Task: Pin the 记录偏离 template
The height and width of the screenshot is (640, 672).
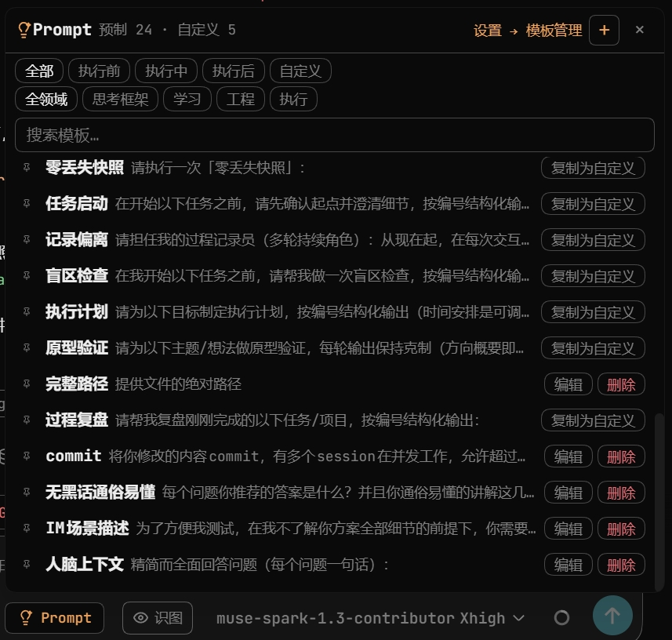Action: coord(27,239)
